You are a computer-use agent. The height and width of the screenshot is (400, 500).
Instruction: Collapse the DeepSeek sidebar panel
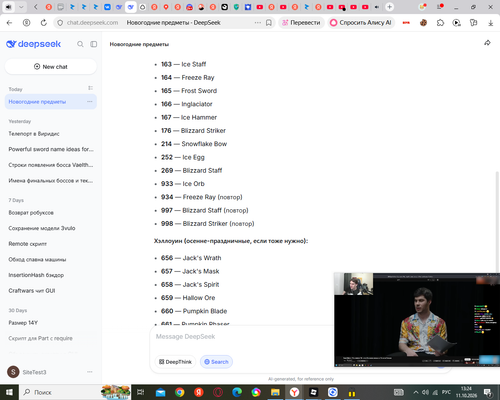(x=94, y=44)
